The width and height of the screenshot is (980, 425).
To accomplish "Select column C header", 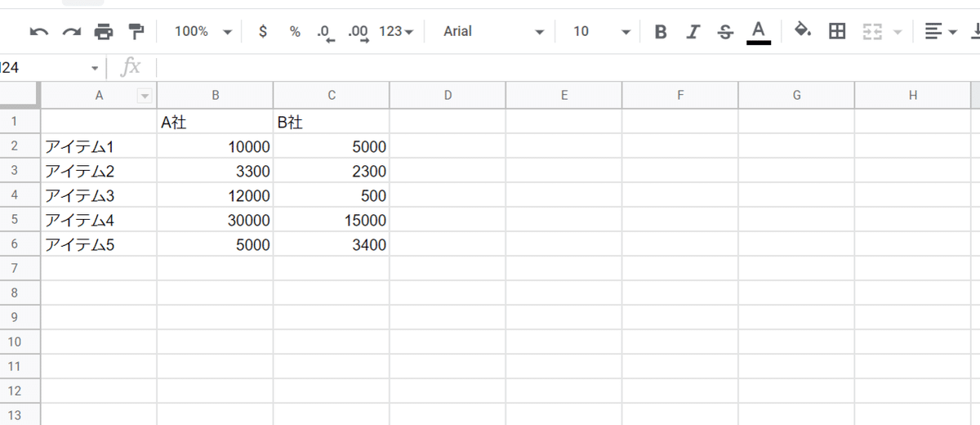I will (x=332, y=96).
